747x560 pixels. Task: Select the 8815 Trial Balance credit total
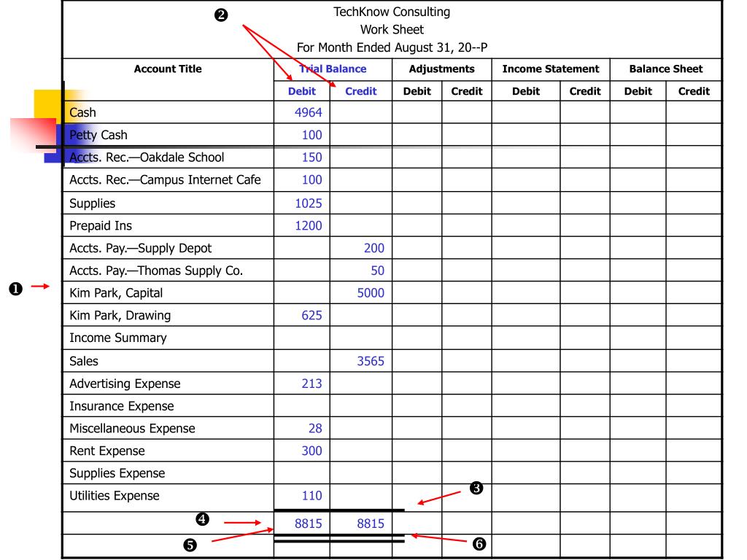(371, 524)
